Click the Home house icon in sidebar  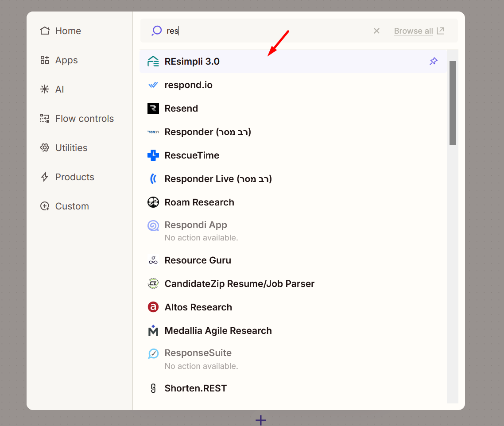pyautogui.click(x=45, y=31)
